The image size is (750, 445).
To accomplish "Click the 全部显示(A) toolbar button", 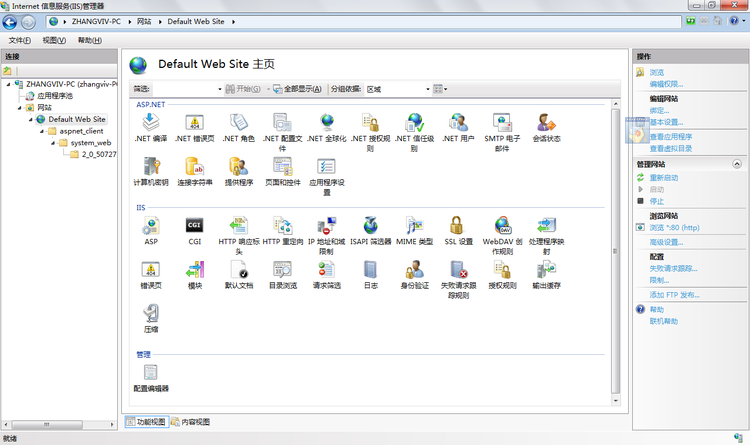I will (298, 89).
